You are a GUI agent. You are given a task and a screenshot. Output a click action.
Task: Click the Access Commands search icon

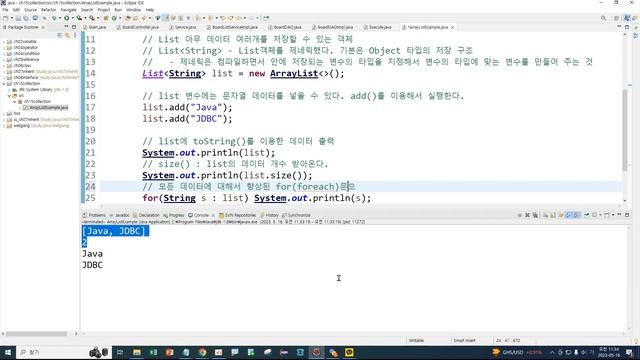603,18
